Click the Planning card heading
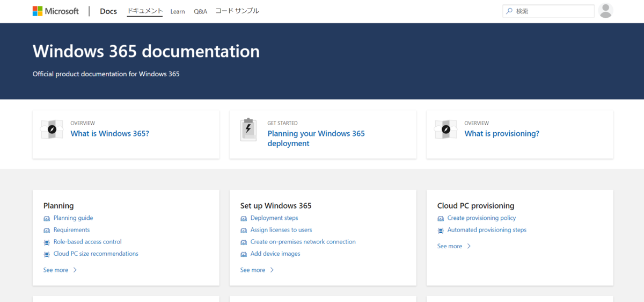Screen dimensions: 644x302 [58, 206]
